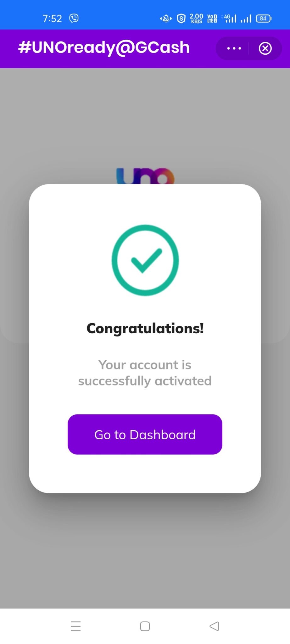The image size is (290, 644).
Task: Tap the account activated message text
Action: 145,373
